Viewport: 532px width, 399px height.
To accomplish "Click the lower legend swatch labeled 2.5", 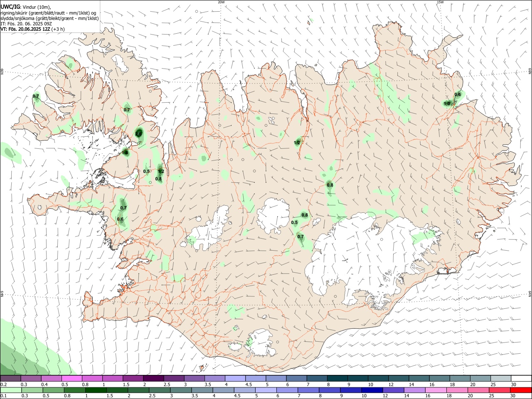I will point(160,390).
